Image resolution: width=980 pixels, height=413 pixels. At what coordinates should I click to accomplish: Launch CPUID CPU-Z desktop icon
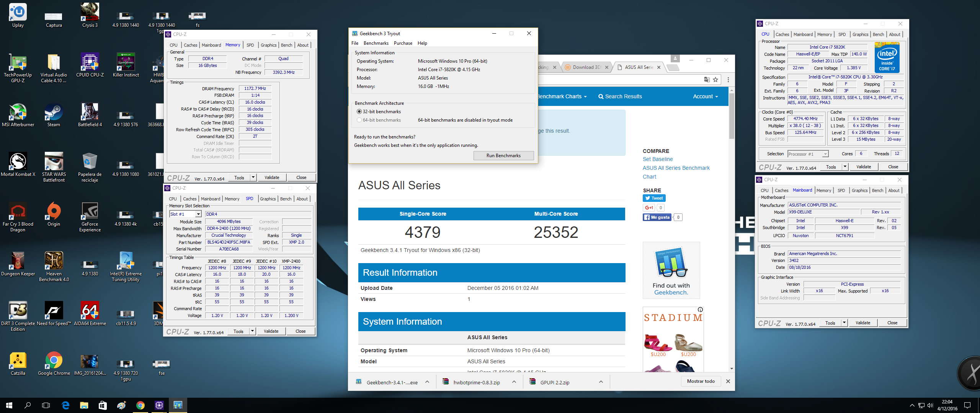click(x=90, y=65)
